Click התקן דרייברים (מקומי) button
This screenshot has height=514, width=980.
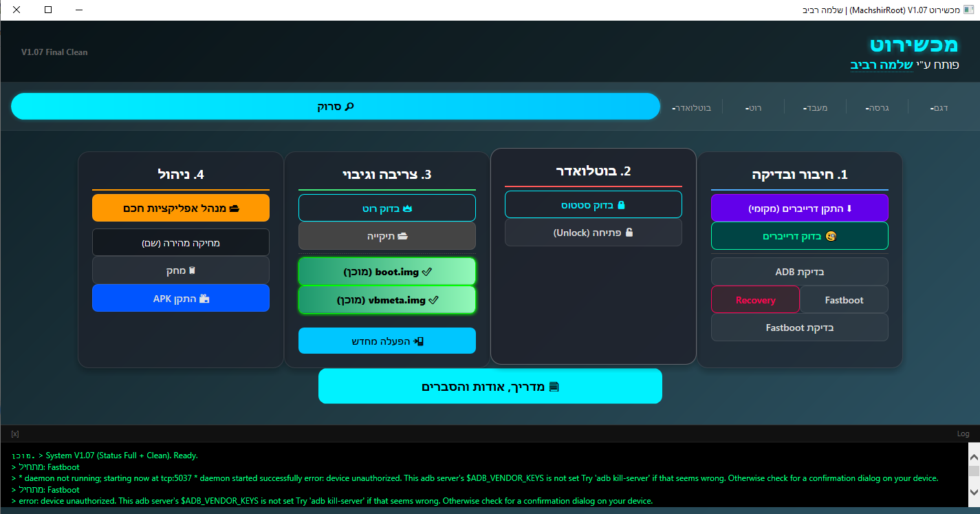point(799,208)
